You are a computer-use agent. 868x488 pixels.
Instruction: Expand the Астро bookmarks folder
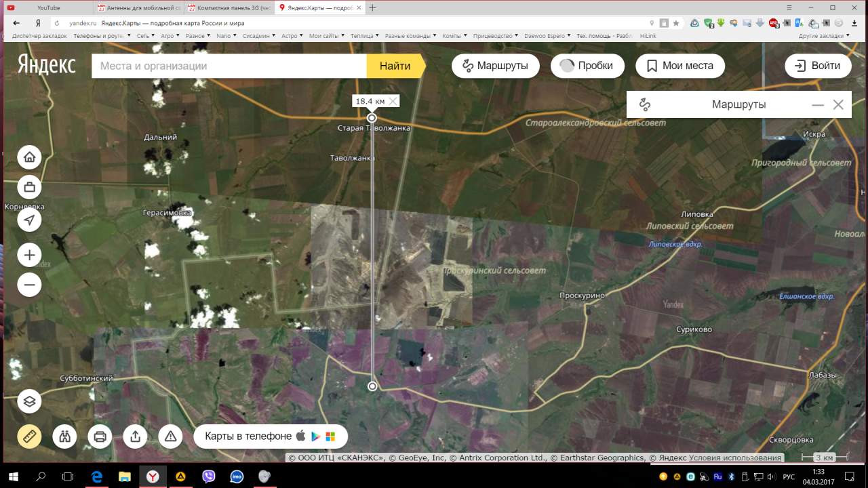pyautogui.click(x=292, y=36)
